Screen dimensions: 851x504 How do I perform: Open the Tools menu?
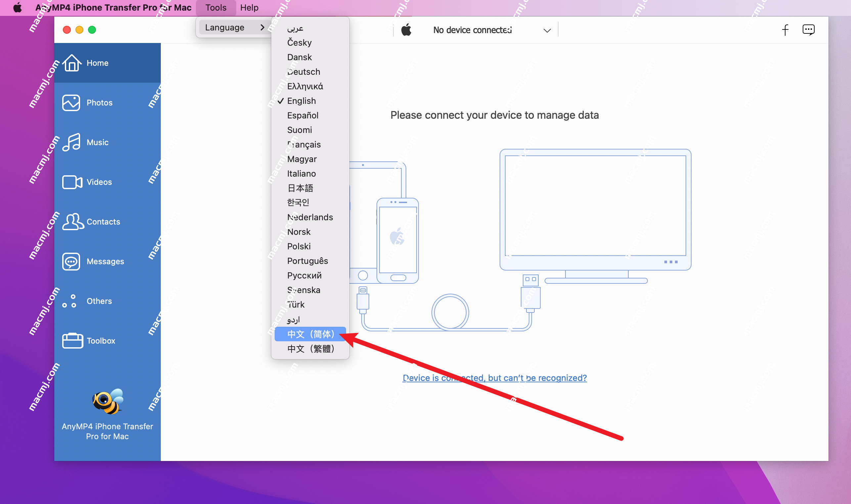click(x=216, y=8)
